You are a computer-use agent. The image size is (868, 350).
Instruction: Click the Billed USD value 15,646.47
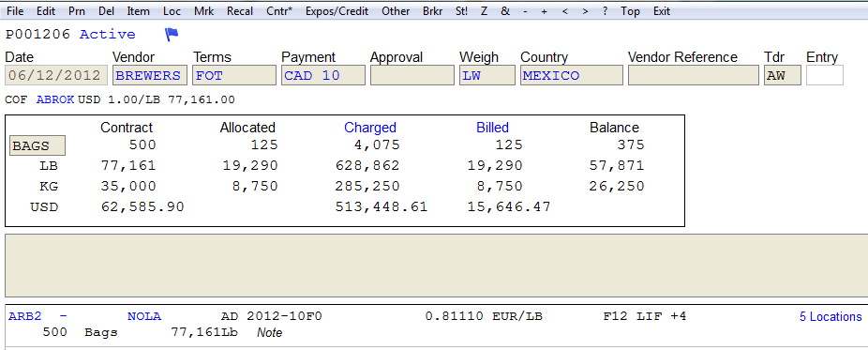pos(509,207)
